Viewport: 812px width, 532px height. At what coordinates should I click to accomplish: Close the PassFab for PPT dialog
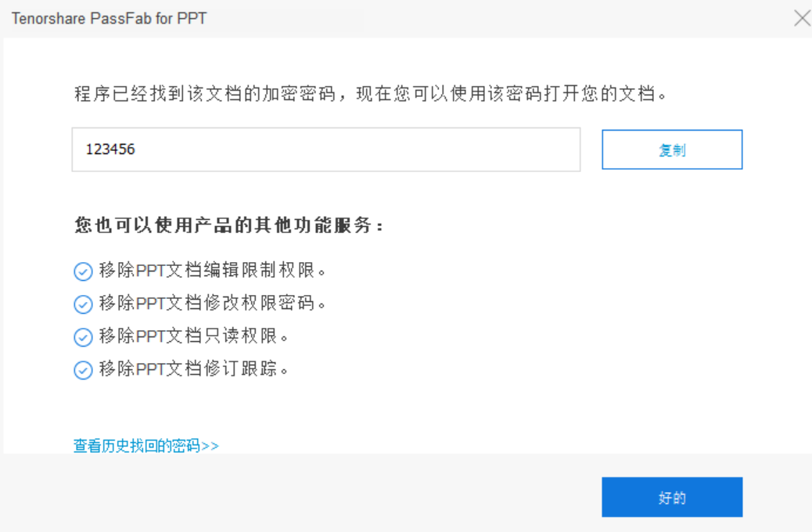coord(802,17)
